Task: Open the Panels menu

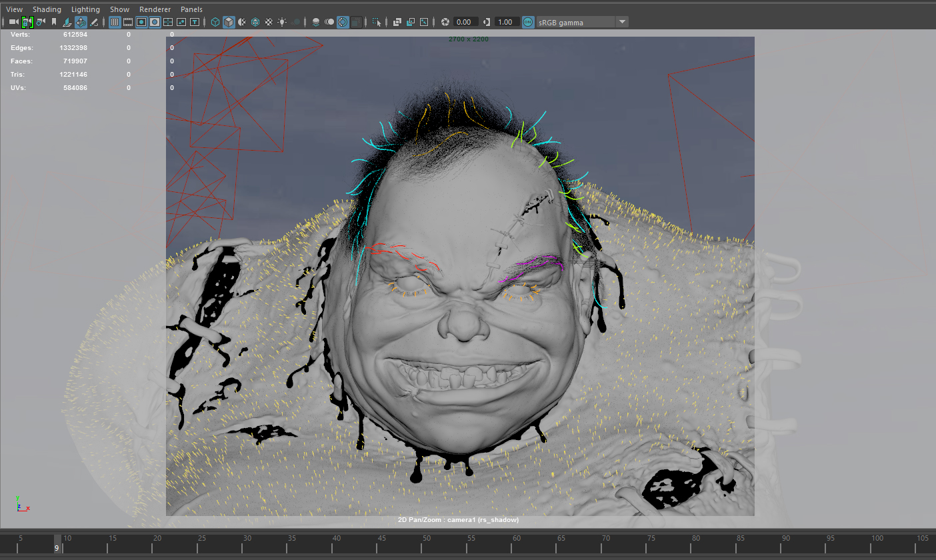Action: (x=191, y=9)
